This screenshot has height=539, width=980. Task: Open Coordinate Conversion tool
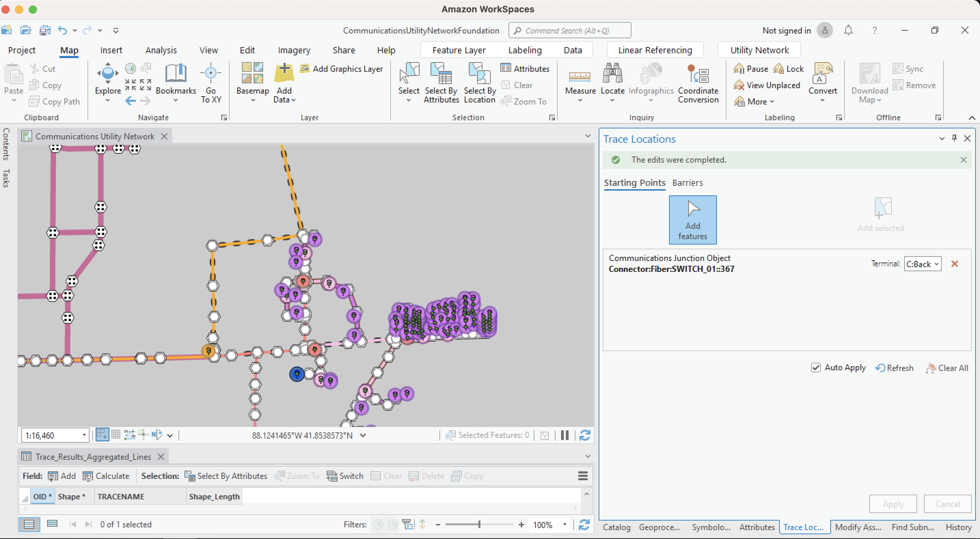coord(698,83)
